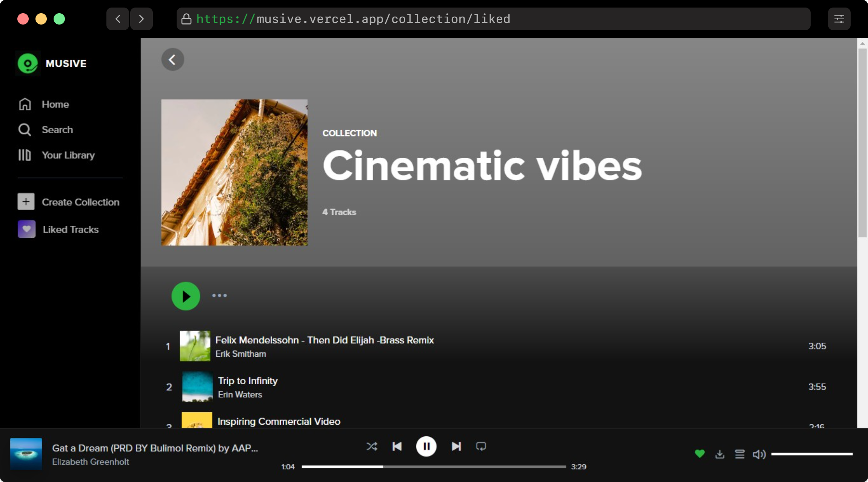Unlike the currently playing track

[699, 454]
